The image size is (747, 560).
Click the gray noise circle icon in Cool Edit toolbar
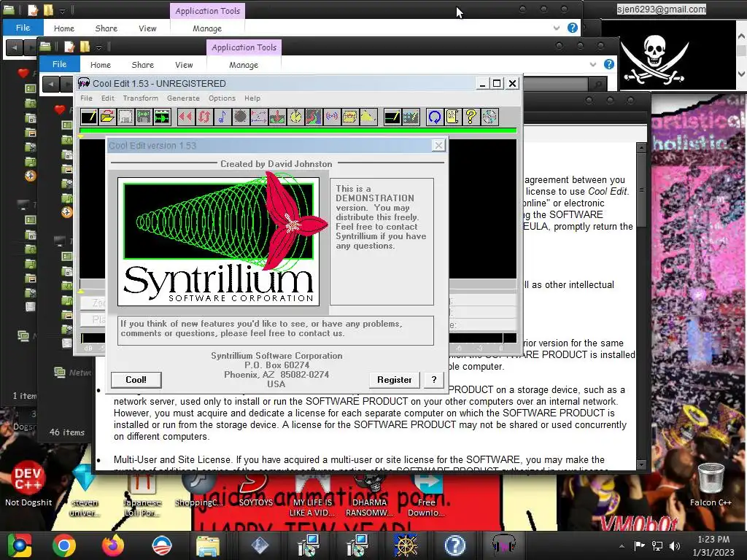click(x=241, y=117)
